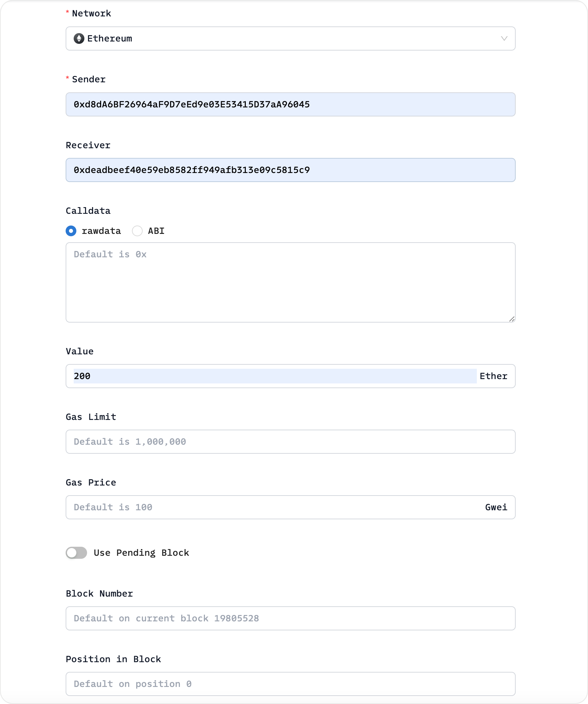The height and width of the screenshot is (704, 588).
Task: Select the ABI radio button
Action: click(x=137, y=231)
